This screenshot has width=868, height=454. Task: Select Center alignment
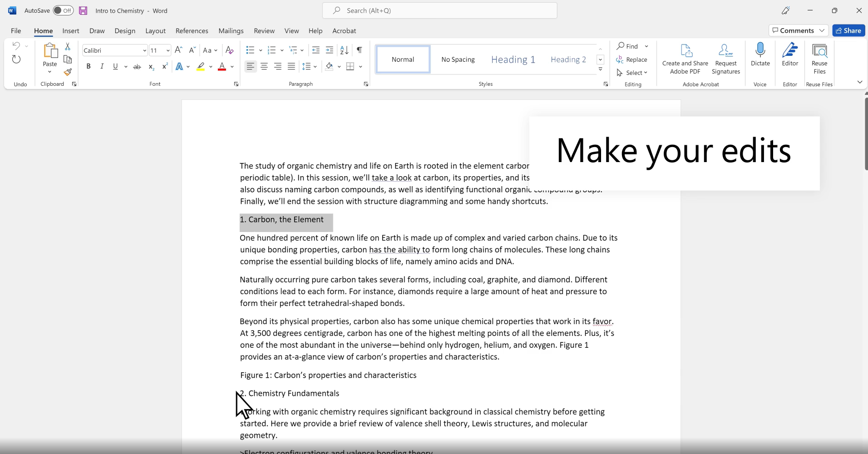(264, 67)
